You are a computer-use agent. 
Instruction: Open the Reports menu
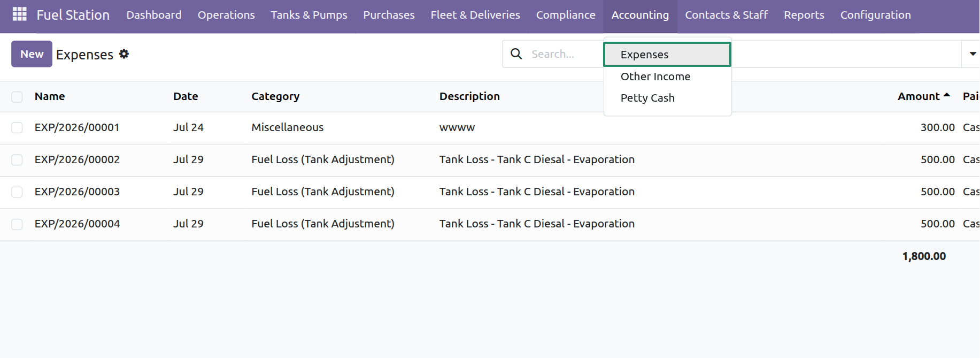pos(804,15)
